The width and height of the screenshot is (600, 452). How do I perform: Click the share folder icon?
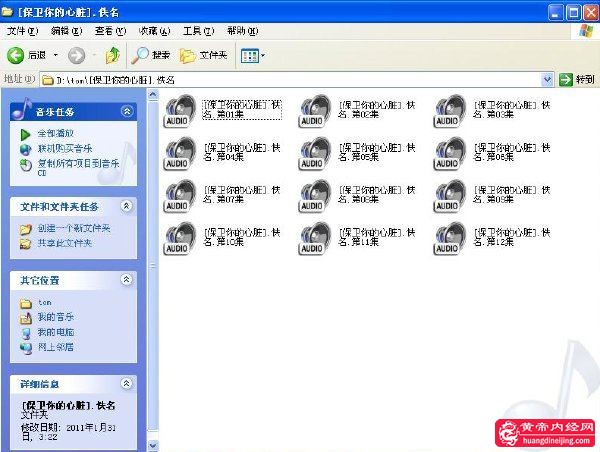tap(26, 244)
